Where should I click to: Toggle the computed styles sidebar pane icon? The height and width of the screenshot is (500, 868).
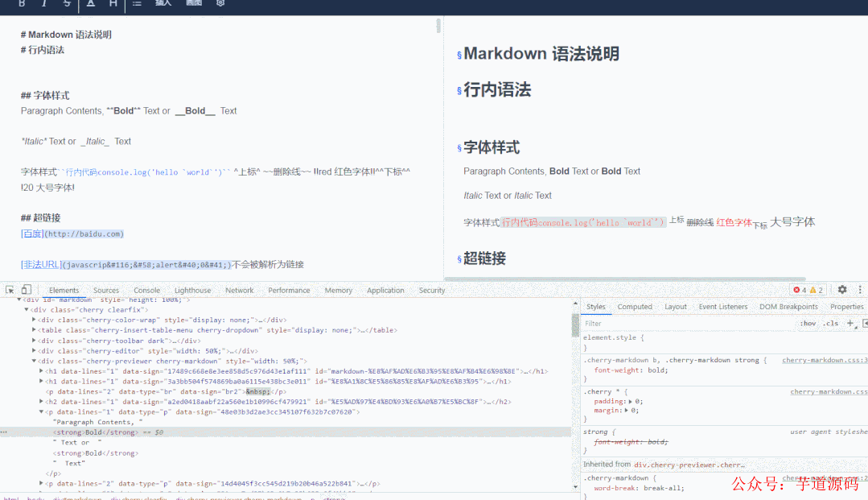[x=865, y=323]
